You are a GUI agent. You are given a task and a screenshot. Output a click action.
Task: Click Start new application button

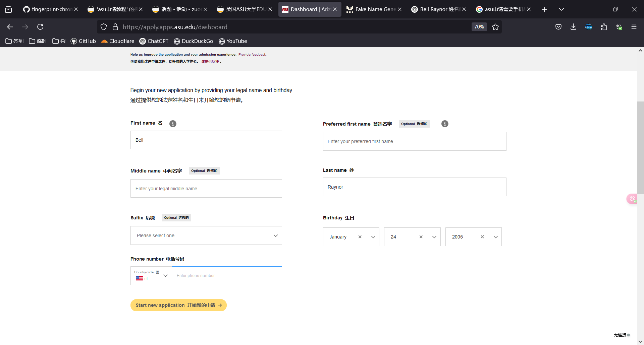pyautogui.click(x=178, y=305)
